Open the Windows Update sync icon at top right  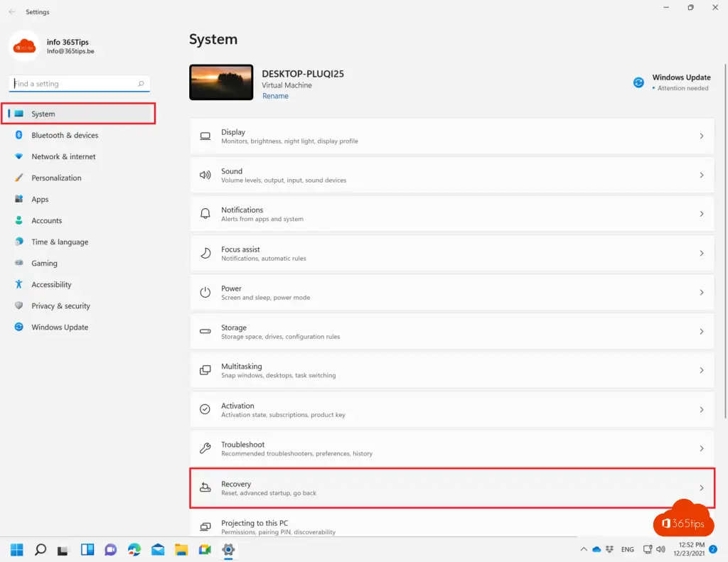click(x=638, y=82)
